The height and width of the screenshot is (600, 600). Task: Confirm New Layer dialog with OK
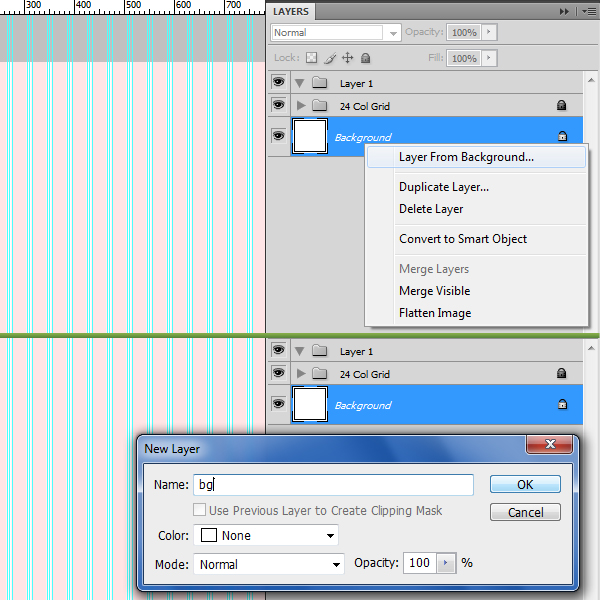point(525,484)
